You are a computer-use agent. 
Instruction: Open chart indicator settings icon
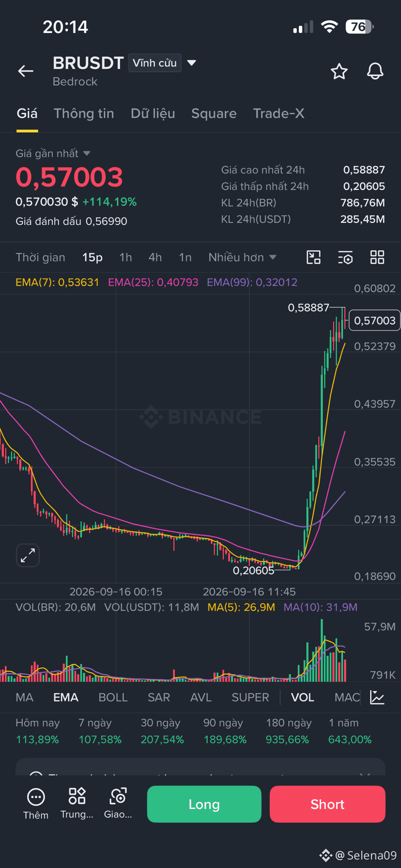tap(345, 257)
